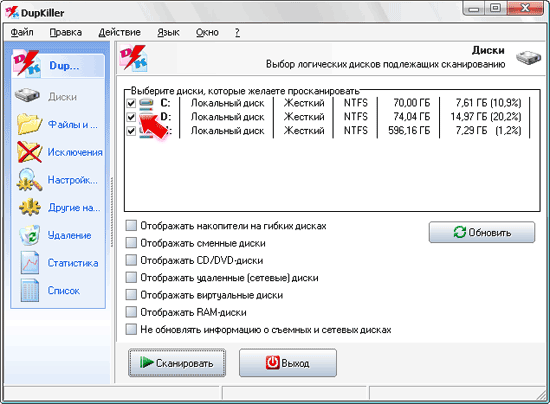Viewport: 550px width, 404px height.
Task: Click the Обновить refresh button
Action: pyautogui.click(x=482, y=232)
